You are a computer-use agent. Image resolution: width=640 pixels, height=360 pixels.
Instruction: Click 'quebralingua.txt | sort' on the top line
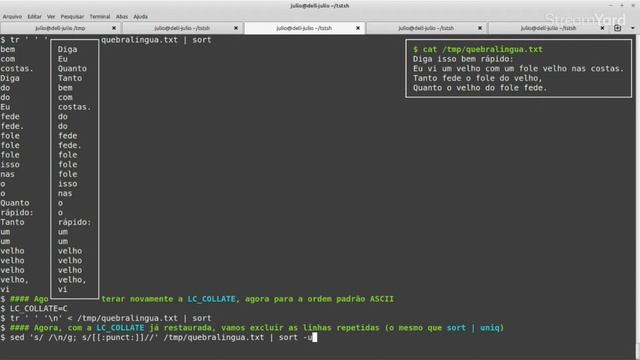156,40
